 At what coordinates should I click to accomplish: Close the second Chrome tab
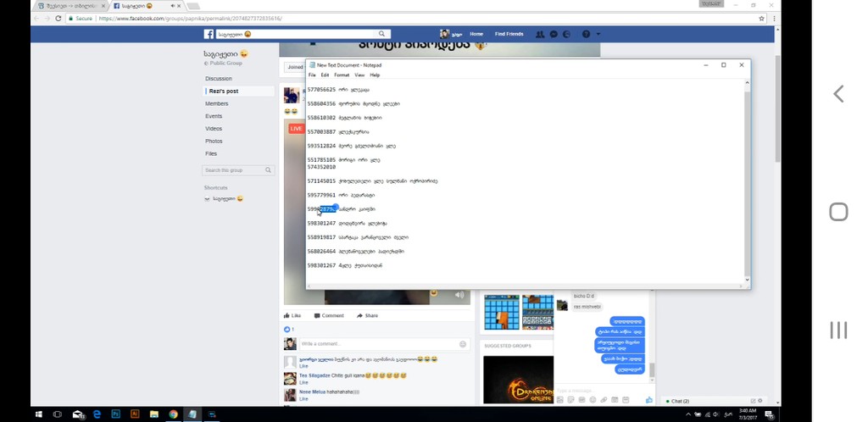point(179,6)
